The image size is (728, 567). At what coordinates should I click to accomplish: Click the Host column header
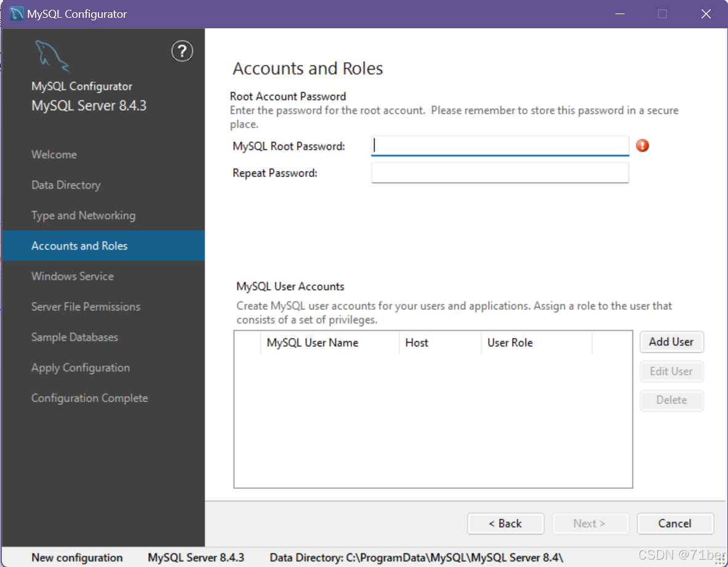(x=440, y=343)
